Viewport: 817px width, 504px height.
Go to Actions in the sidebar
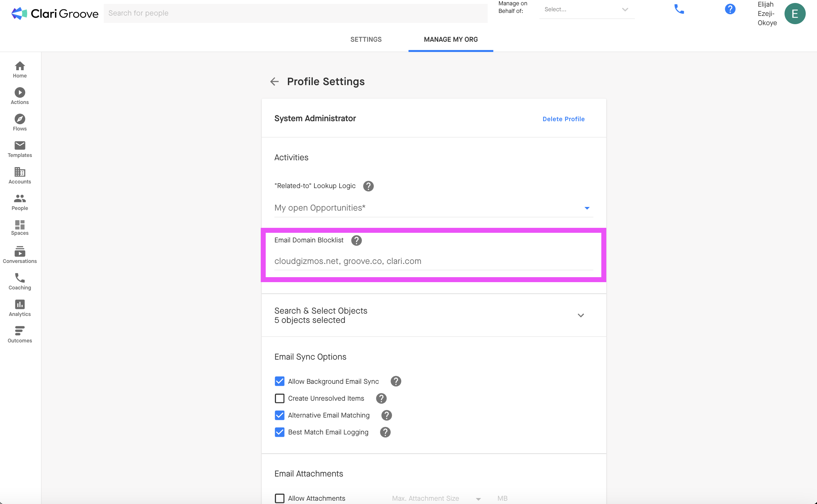click(x=20, y=96)
